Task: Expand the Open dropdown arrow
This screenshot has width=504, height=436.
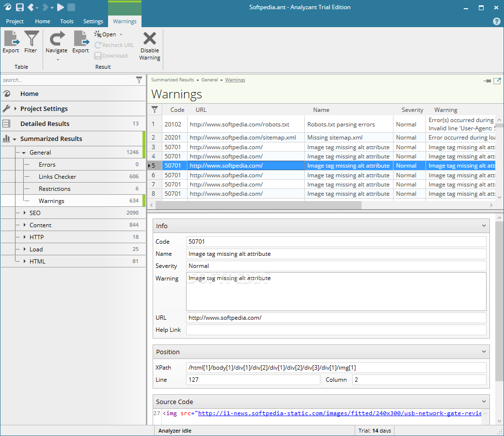Action: click(x=121, y=34)
